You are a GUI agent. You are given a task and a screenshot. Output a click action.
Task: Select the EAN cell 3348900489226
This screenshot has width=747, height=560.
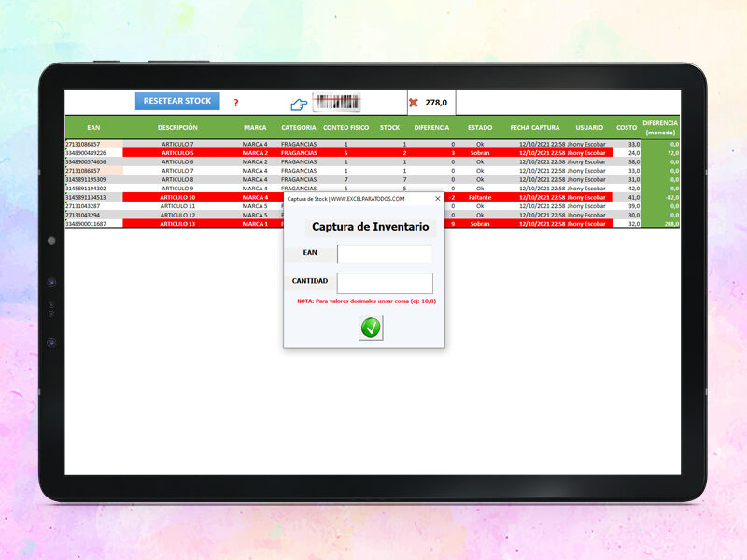(86, 153)
